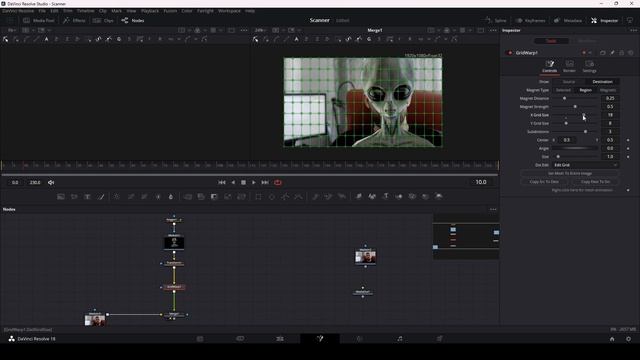
Task: Toggle the Clips panel
Action: 103,20
